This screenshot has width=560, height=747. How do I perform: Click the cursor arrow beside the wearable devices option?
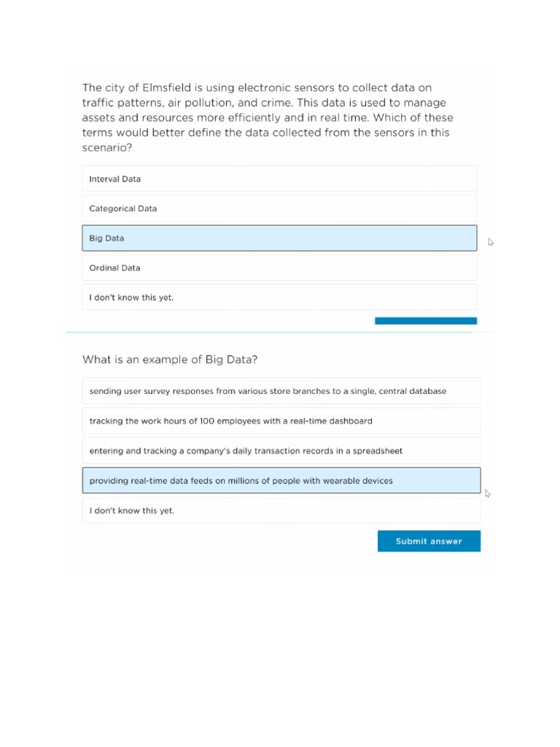(x=488, y=494)
